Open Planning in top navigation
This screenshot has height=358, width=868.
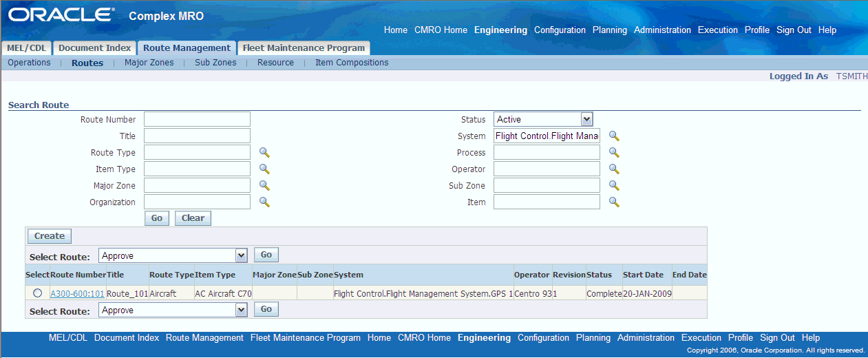(610, 30)
